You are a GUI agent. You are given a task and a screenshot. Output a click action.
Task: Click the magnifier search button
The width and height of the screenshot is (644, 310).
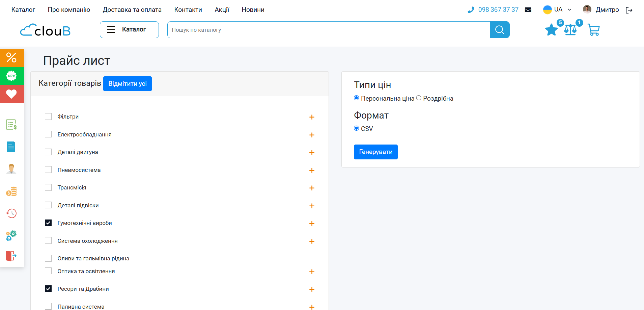(x=500, y=30)
